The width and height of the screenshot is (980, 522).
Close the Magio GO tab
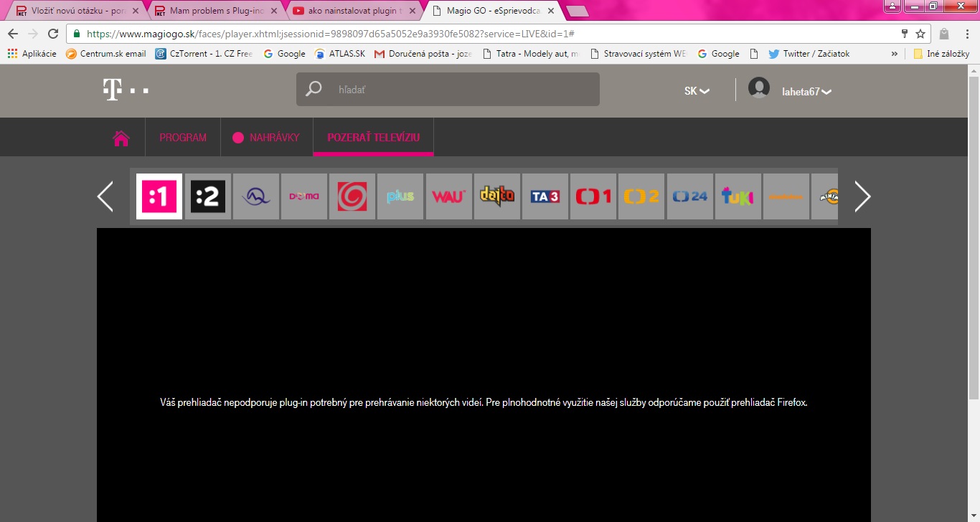tap(550, 11)
